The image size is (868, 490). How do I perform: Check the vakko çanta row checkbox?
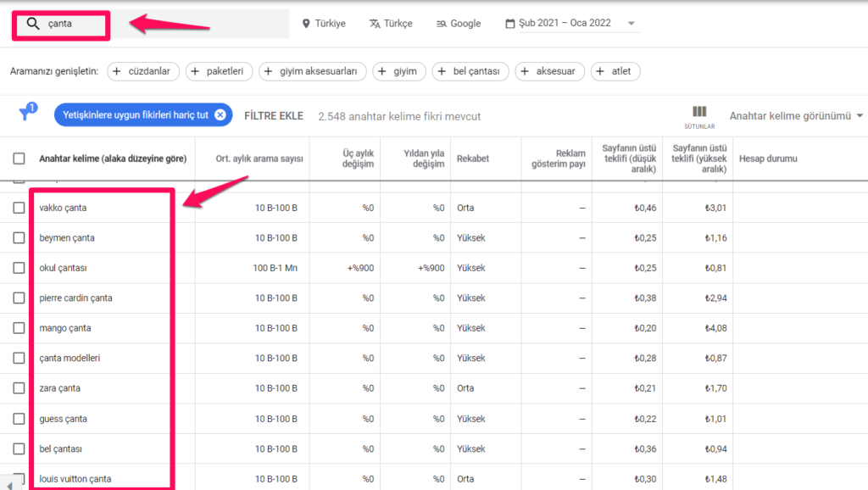tap(19, 208)
